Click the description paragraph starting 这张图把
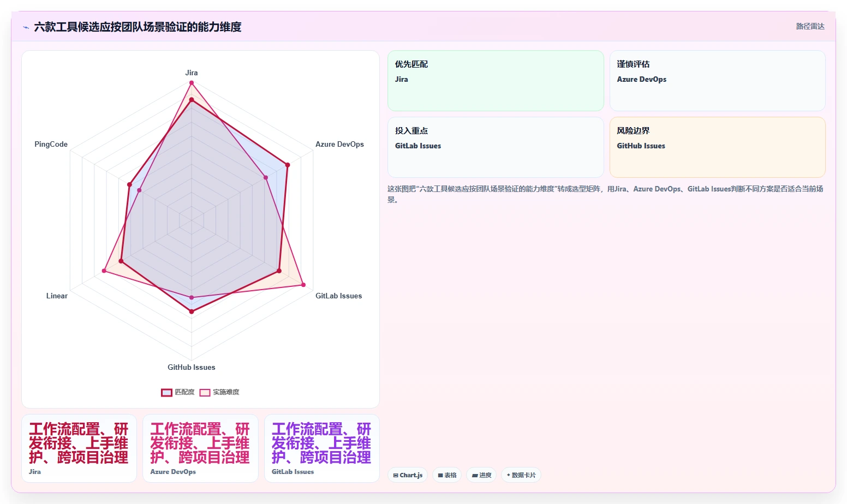Screen dimensions: 847x504 click(x=605, y=194)
